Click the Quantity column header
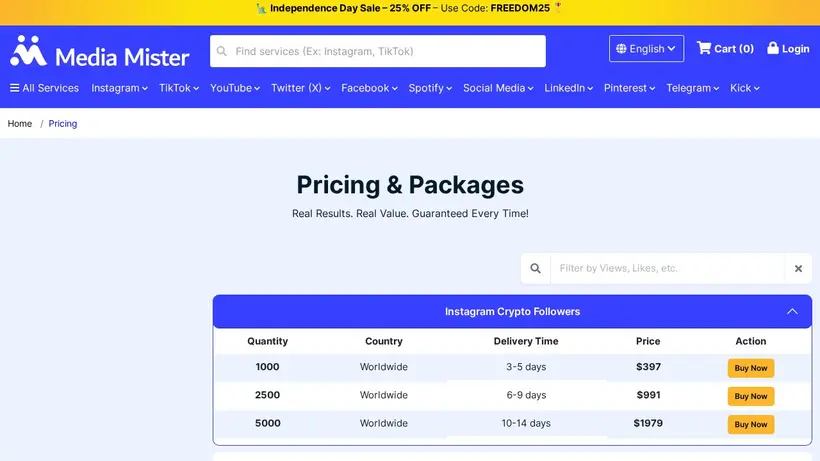Viewport: 820px width, 461px height. pyautogui.click(x=267, y=341)
